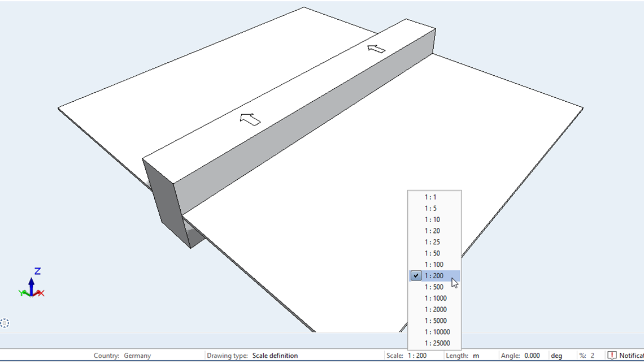Image resolution: width=644 pixels, height=363 pixels.
Task: Select scale 1:1000 in popup
Action: tap(436, 299)
